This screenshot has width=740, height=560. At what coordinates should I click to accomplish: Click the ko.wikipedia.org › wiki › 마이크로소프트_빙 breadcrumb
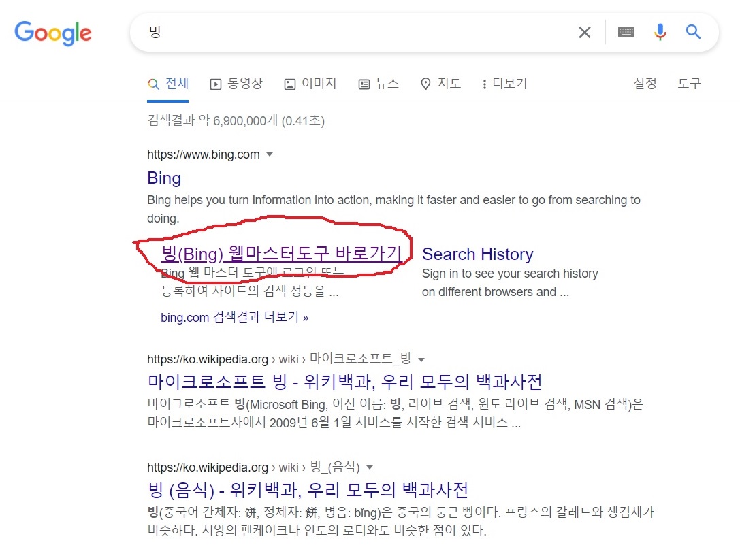279,359
